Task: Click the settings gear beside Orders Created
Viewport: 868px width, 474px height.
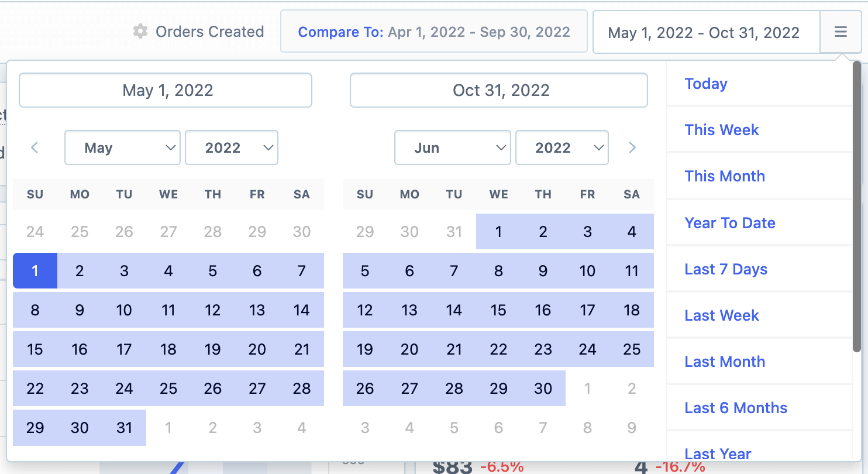Action: (140, 32)
